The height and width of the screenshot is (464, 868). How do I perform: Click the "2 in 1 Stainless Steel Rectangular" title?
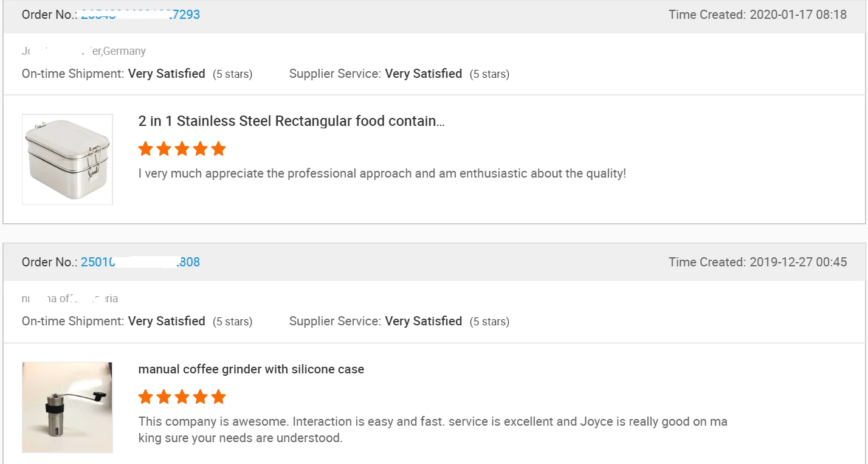pyautogui.click(x=292, y=121)
